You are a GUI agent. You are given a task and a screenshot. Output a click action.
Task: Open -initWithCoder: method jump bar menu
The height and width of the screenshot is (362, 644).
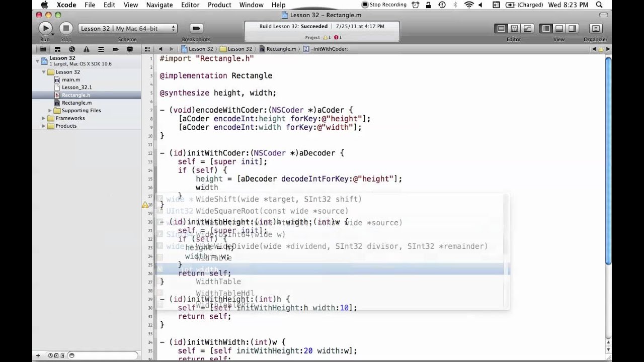point(326,49)
